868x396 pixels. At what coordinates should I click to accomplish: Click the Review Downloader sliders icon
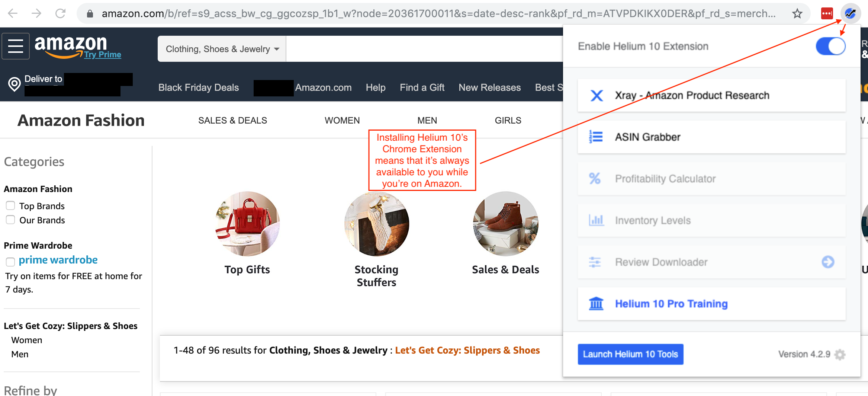595,262
